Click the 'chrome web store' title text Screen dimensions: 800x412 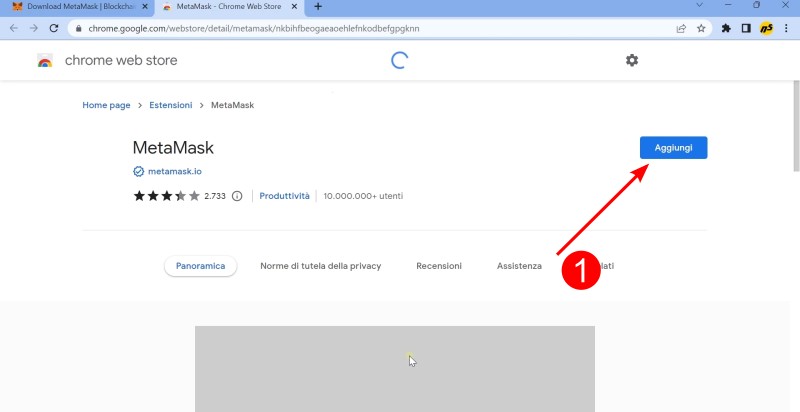121,60
